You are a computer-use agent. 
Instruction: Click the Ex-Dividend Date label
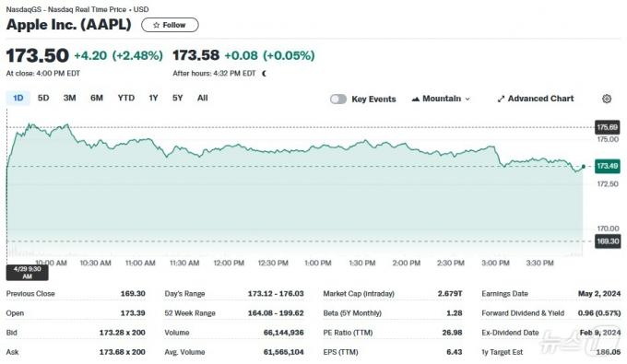(510, 333)
